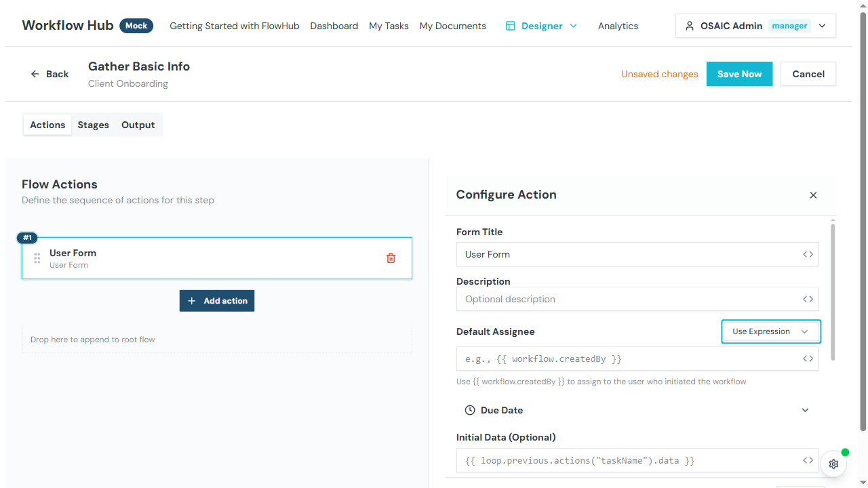Expand the Due Date section
Viewport: 868px width, 488px height.
click(805, 410)
